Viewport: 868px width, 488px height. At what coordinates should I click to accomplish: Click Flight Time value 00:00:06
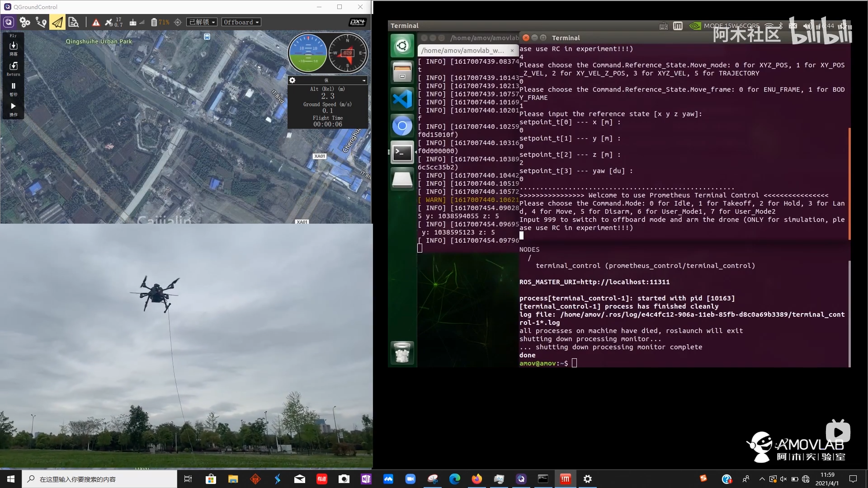click(x=328, y=124)
